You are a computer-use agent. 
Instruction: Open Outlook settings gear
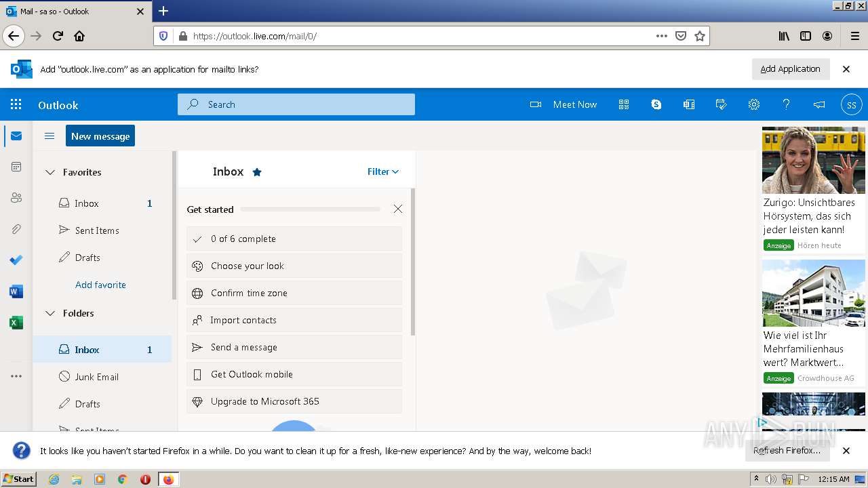pyautogui.click(x=754, y=104)
